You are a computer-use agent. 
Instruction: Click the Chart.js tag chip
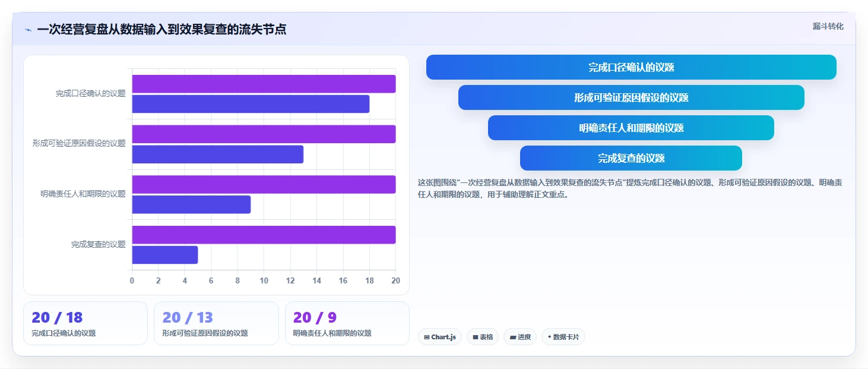coord(440,337)
